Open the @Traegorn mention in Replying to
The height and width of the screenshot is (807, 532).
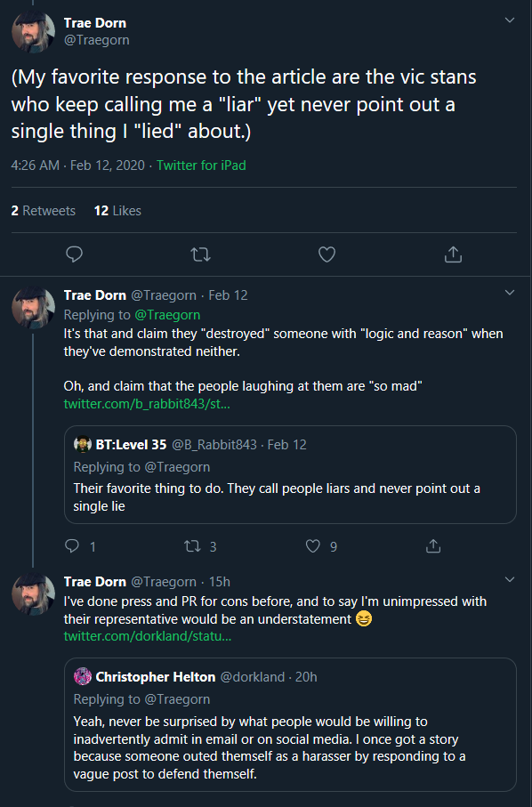pos(167,314)
